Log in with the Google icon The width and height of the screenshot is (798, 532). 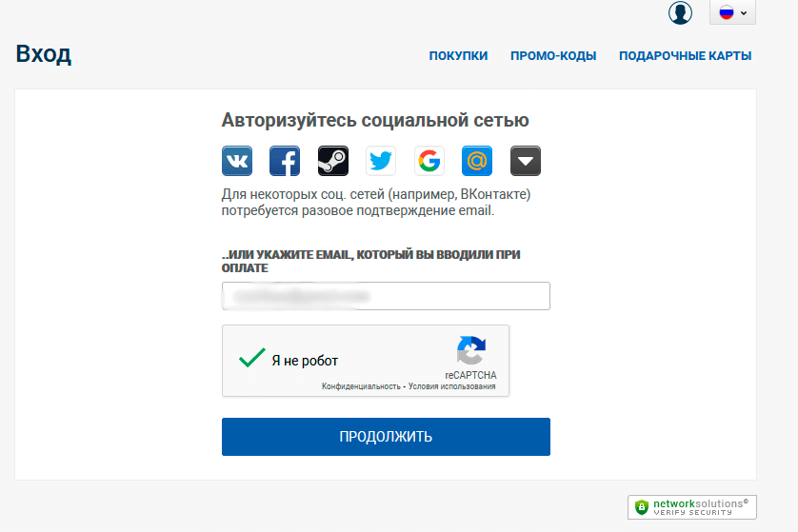(x=429, y=161)
